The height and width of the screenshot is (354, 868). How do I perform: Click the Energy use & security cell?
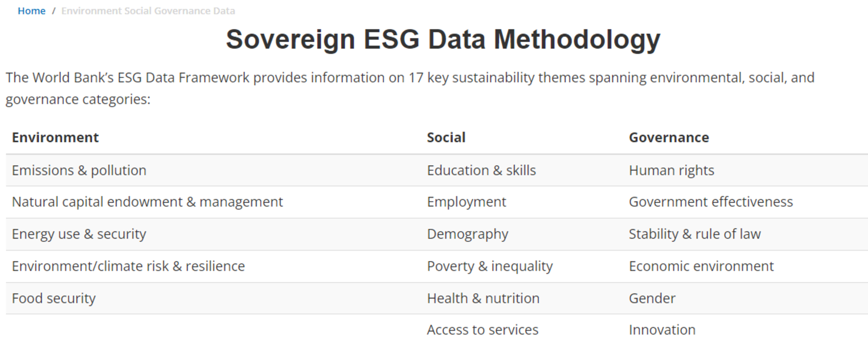point(79,234)
